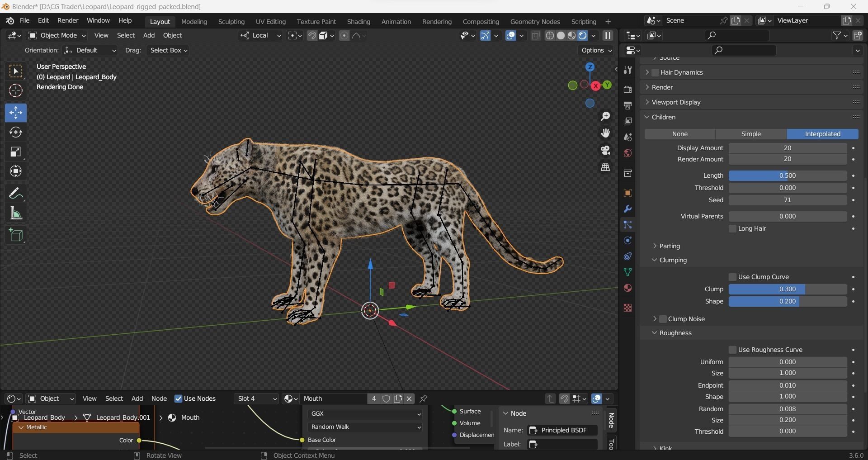
Task: Enable Use Clump Curve checkbox
Action: point(733,277)
